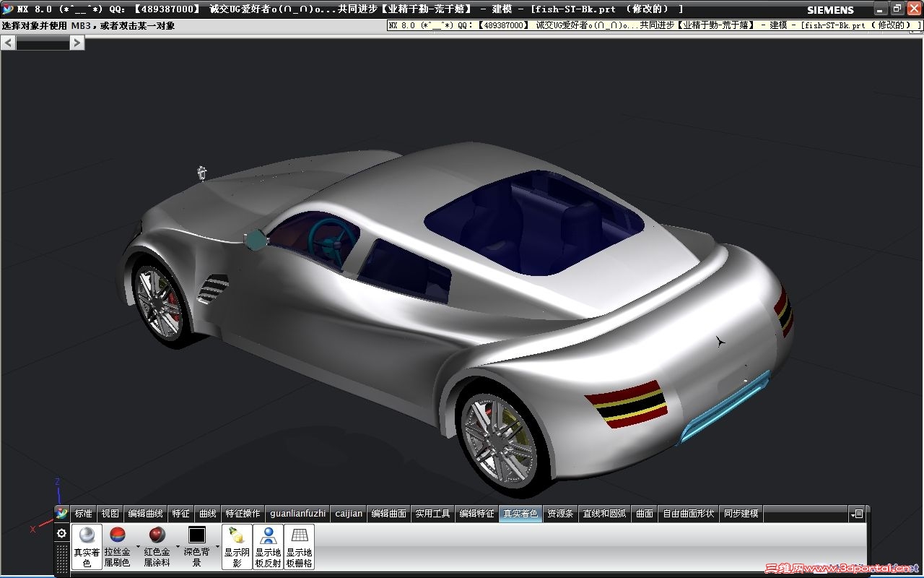Click the status prompt '选择对象并使用 MB3'

point(88,26)
